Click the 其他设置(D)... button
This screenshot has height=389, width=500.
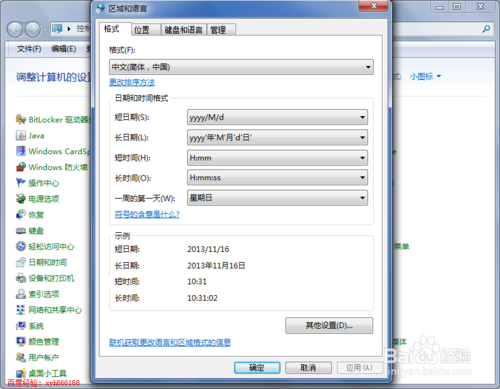coord(329,325)
